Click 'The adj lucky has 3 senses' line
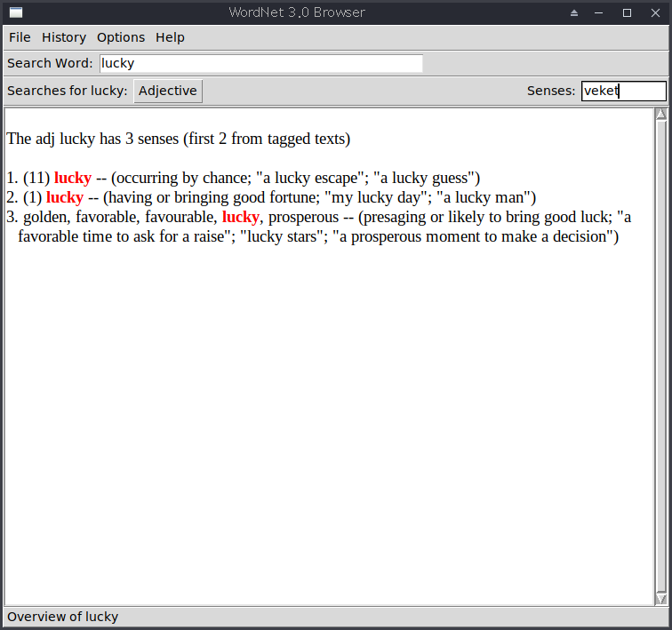Screen dimensions: 672x630 click(x=179, y=139)
